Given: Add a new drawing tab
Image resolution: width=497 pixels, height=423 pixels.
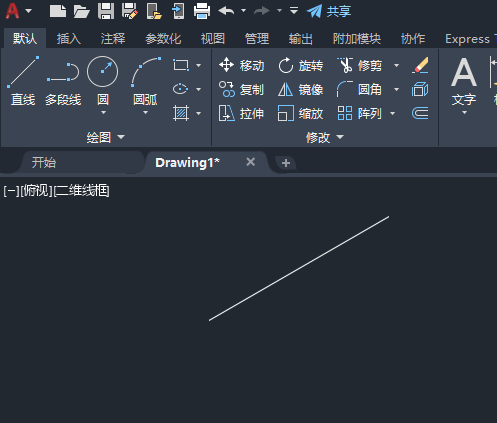Looking at the screenshot, I should [286, 163].
